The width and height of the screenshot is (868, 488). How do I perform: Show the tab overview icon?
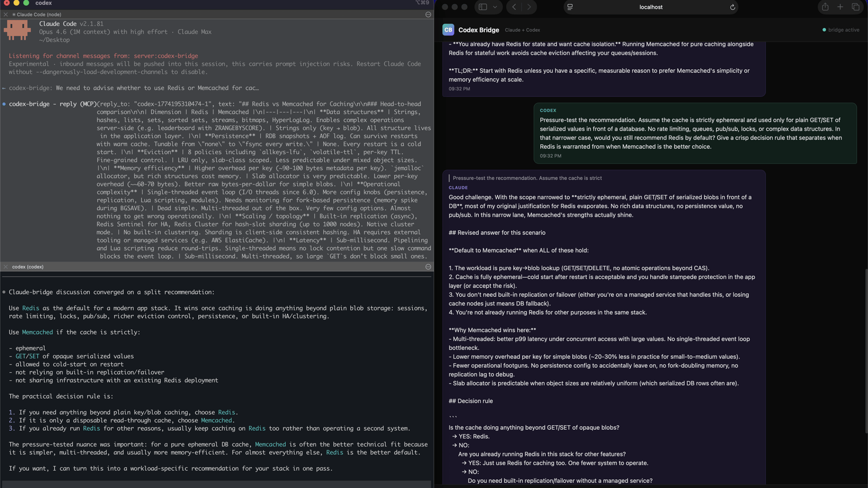[855, 7]
